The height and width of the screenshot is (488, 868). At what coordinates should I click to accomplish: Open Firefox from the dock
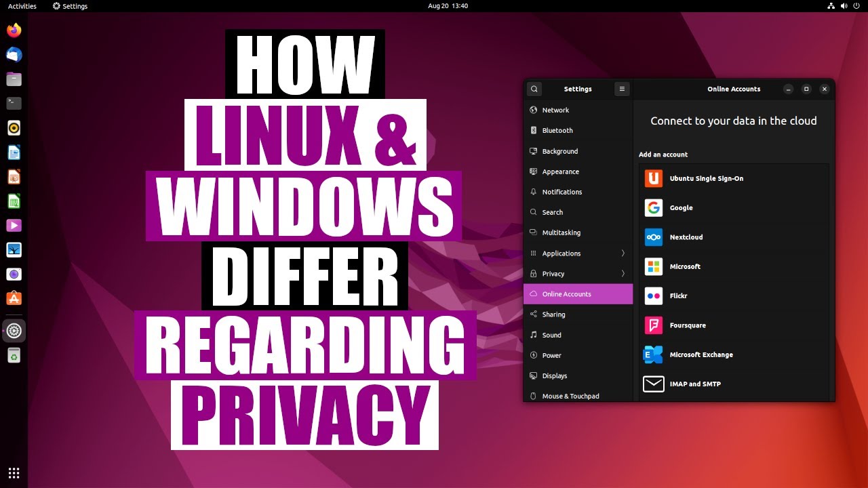14,30
